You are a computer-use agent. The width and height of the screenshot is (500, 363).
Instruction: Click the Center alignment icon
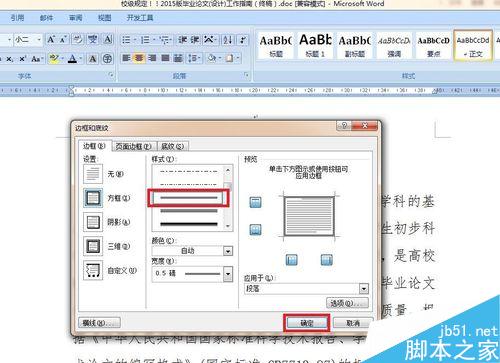coord(139,59)
